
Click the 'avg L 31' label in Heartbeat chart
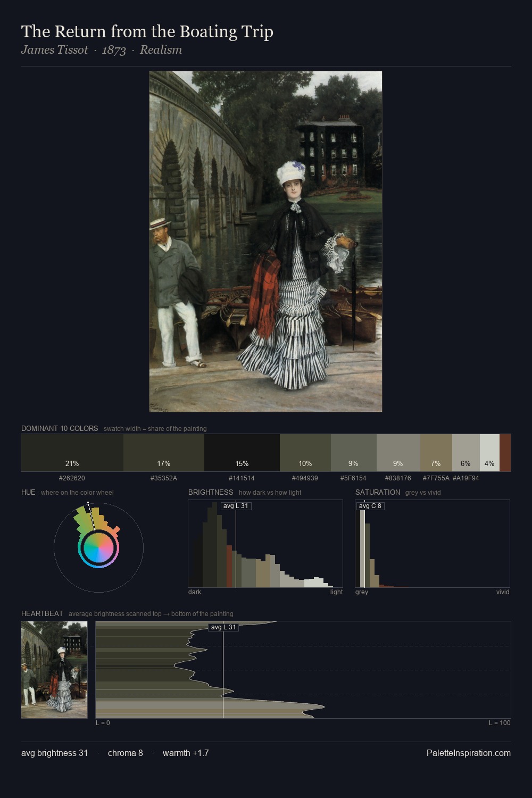(223, 627)
